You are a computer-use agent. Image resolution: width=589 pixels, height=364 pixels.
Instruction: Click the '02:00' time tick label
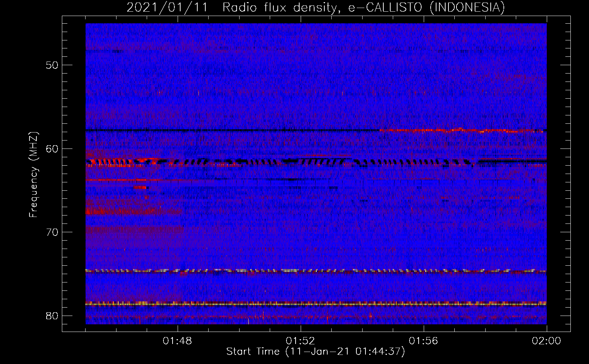point(546,341)
